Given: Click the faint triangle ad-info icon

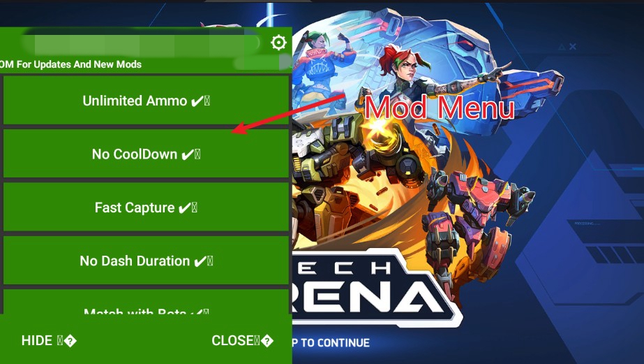Looking at the screenshot, I should [562, 48].
